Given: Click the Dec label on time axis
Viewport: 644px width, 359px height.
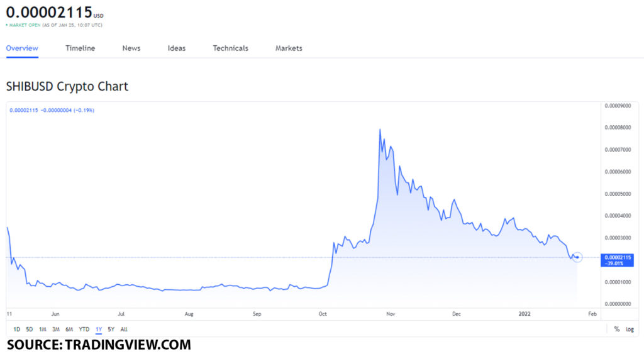Looking at the screenshot, I should [457, 314].
